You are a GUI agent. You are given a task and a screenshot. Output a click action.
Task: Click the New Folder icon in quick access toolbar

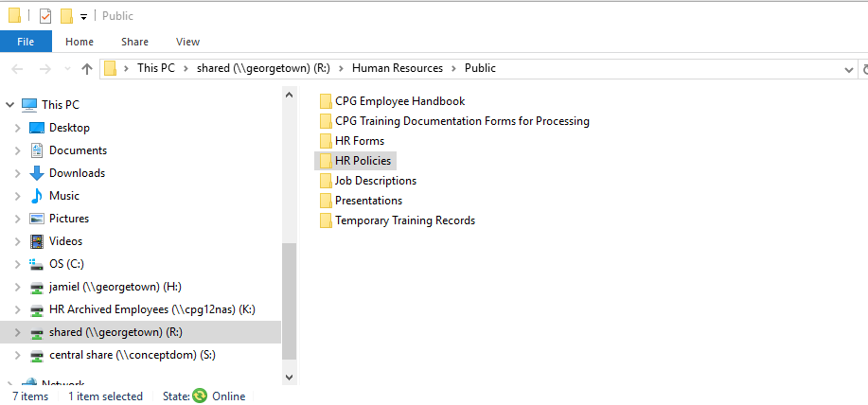pos(66,16)
